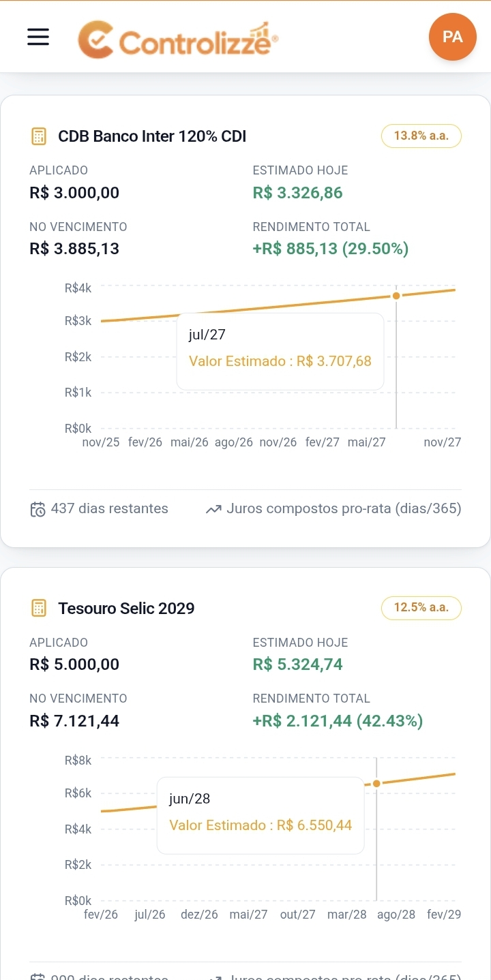Click Valor Estimado R$ 6.550,44 tooltip

[x=261, y=815]
